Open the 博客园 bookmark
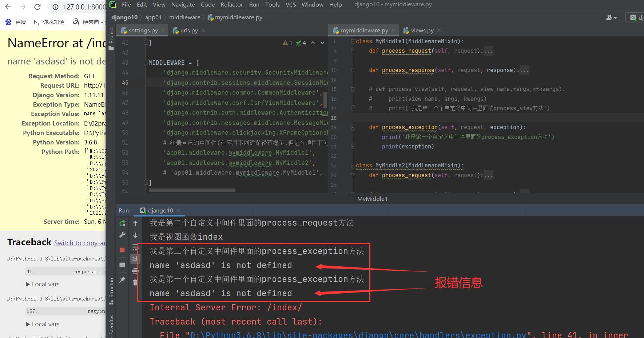This screenshot has height=338, width=644. 89,22
